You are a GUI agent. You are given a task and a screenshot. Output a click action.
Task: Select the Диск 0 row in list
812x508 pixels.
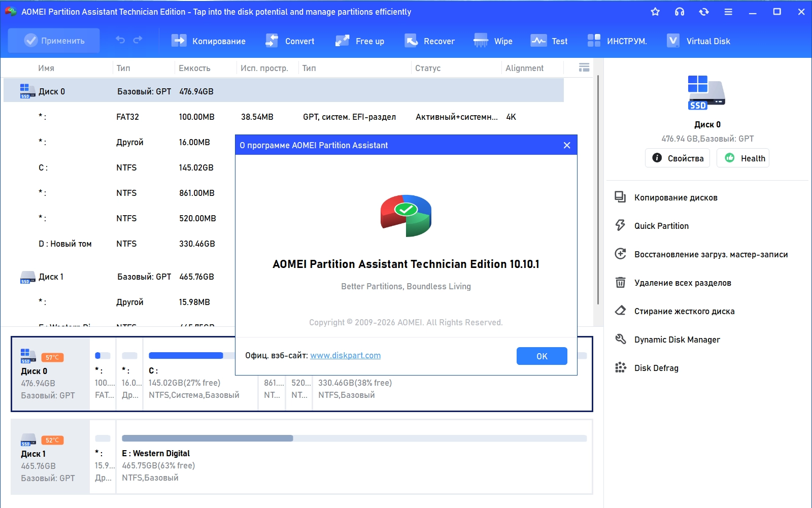pos(284,91)
